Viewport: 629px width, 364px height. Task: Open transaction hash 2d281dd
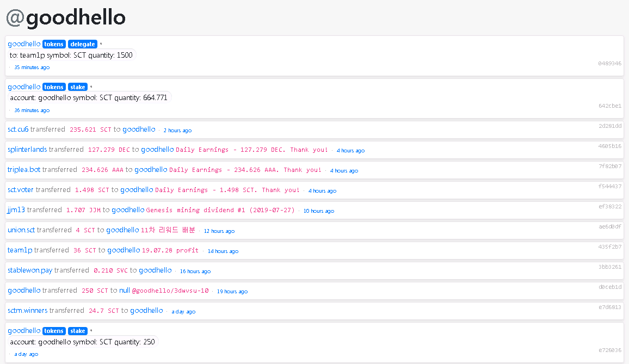tap(610, 126)
